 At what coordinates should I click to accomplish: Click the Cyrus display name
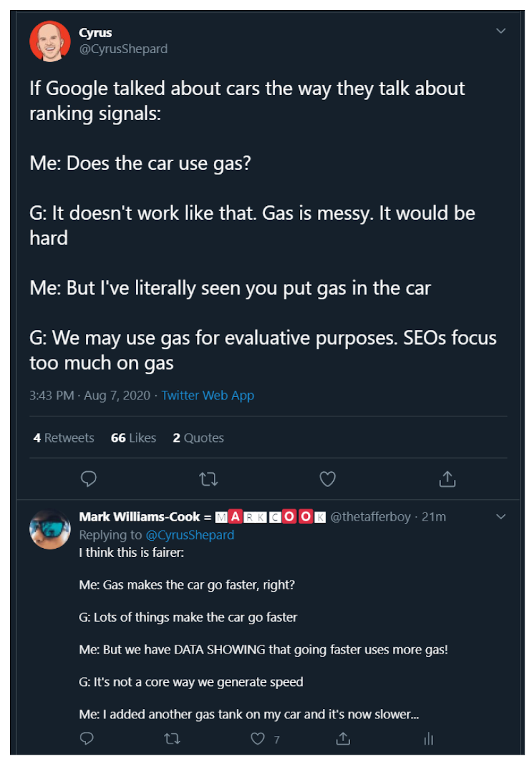click(95, 33)
